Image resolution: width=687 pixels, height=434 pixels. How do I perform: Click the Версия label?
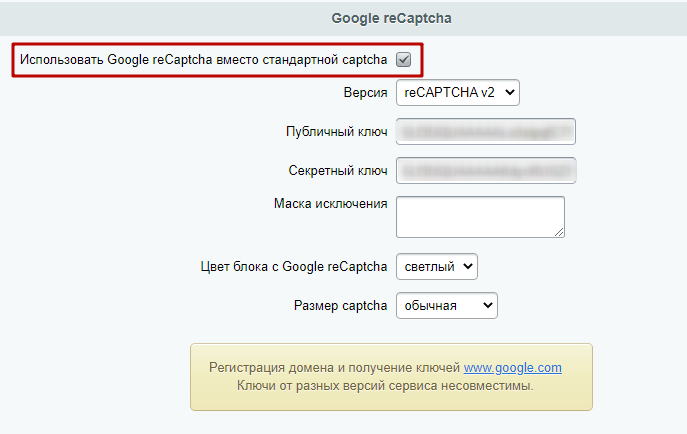[x=365, y=93]
